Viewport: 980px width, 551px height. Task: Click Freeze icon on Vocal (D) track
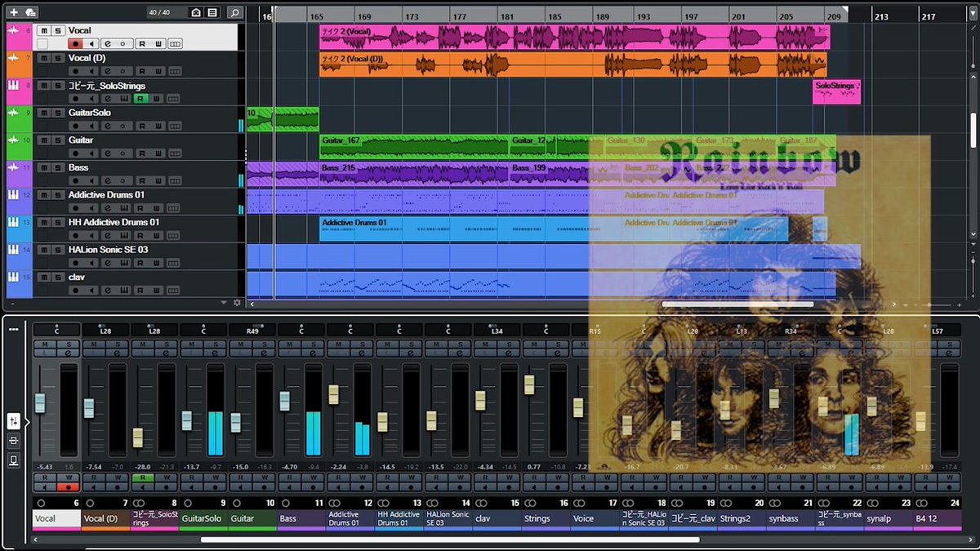pyautogui.click(x=122, y=71)
